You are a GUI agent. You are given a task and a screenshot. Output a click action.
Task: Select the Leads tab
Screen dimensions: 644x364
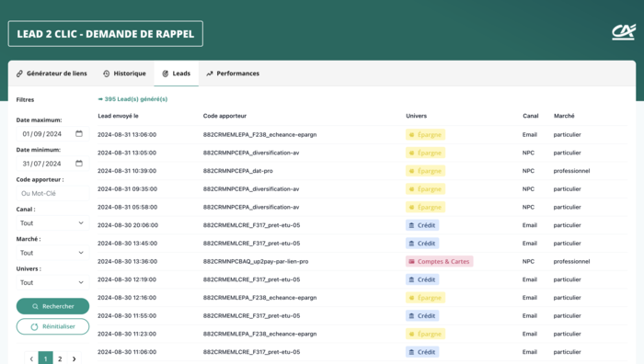[x=177, y=74]
